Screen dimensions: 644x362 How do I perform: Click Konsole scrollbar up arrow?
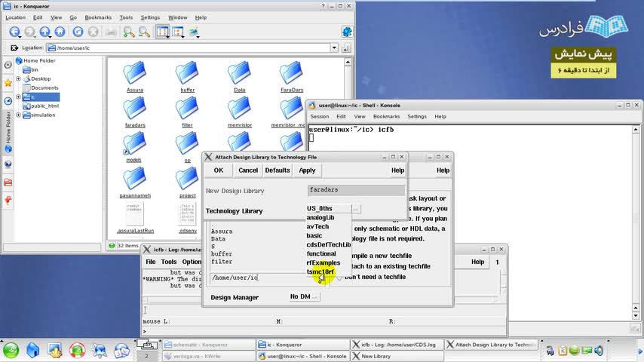click(x=636, y=130)
